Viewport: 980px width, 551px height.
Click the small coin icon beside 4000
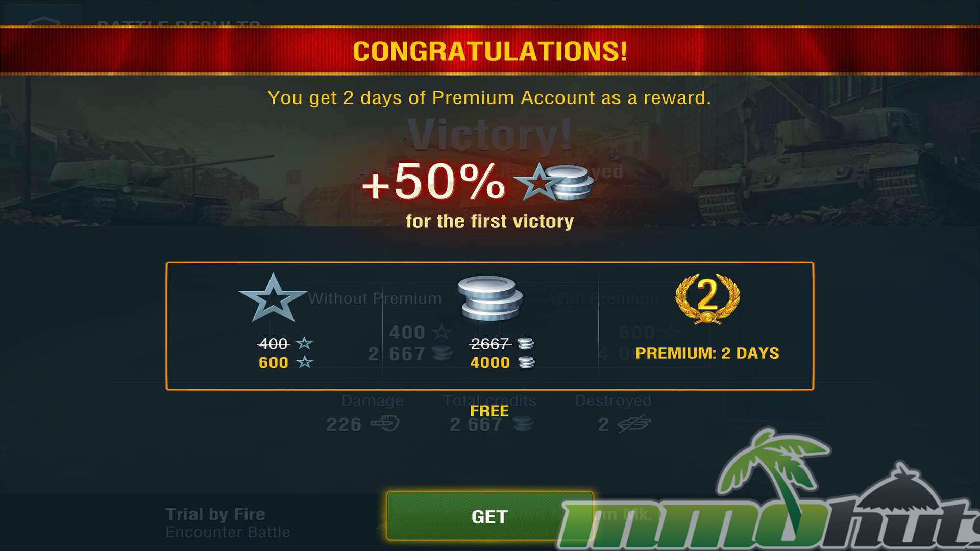526,363
